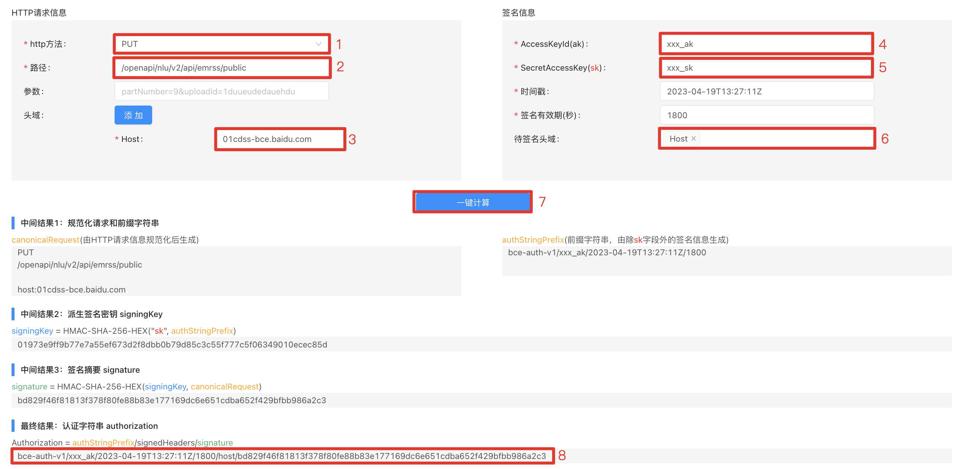Click the Host domain input field
980x469 pixels.
(x=280, y=139)
